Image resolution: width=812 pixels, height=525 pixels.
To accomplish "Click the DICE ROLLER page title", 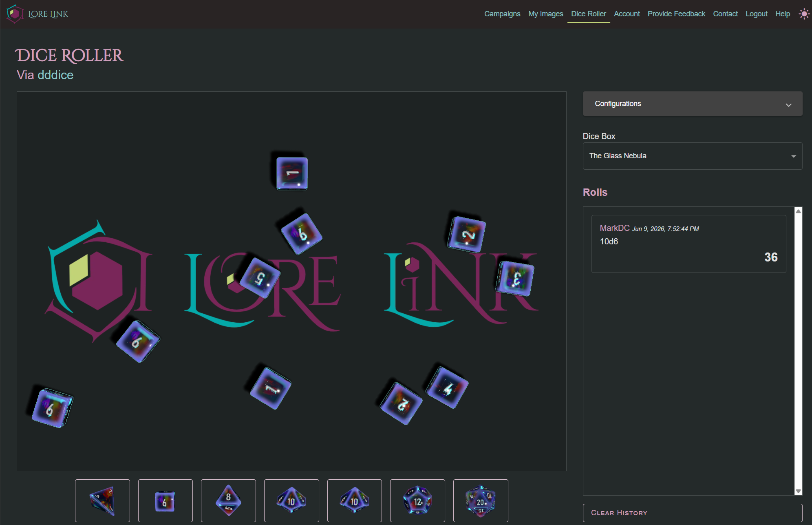I will (x=69, y=55).
